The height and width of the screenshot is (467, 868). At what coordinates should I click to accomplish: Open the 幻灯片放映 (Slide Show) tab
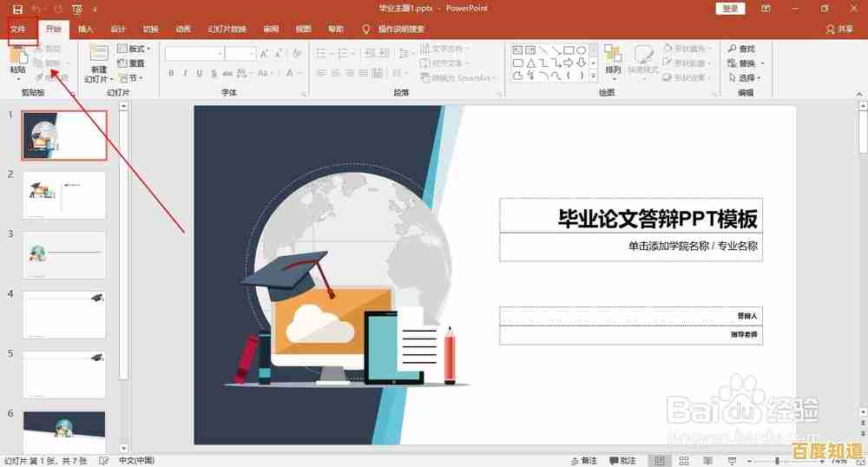click(x=227, y=29)
